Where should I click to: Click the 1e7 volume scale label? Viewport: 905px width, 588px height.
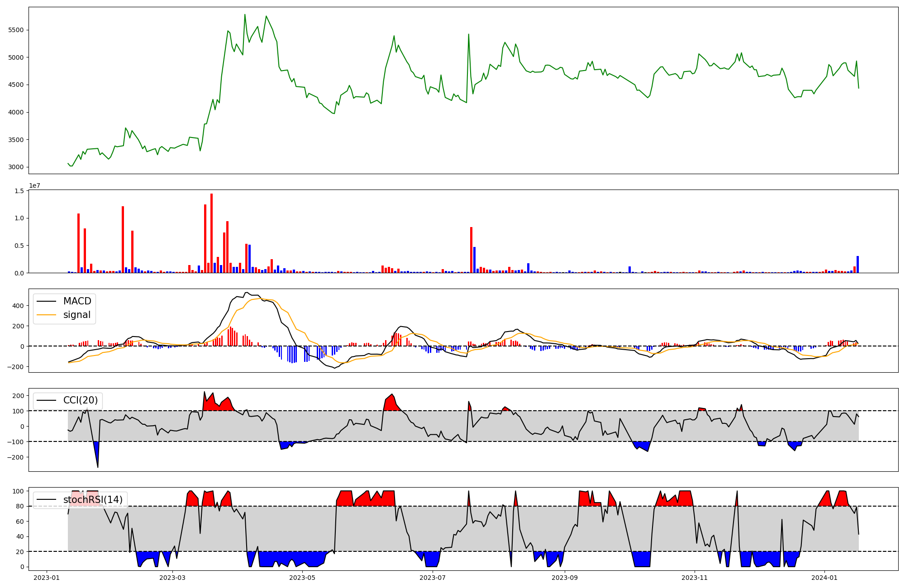34,186
